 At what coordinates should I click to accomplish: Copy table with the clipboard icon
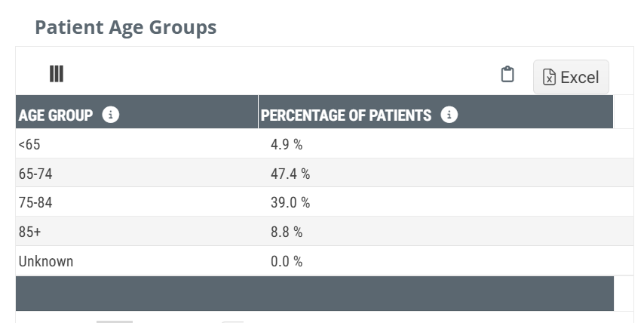click(508, 74)
